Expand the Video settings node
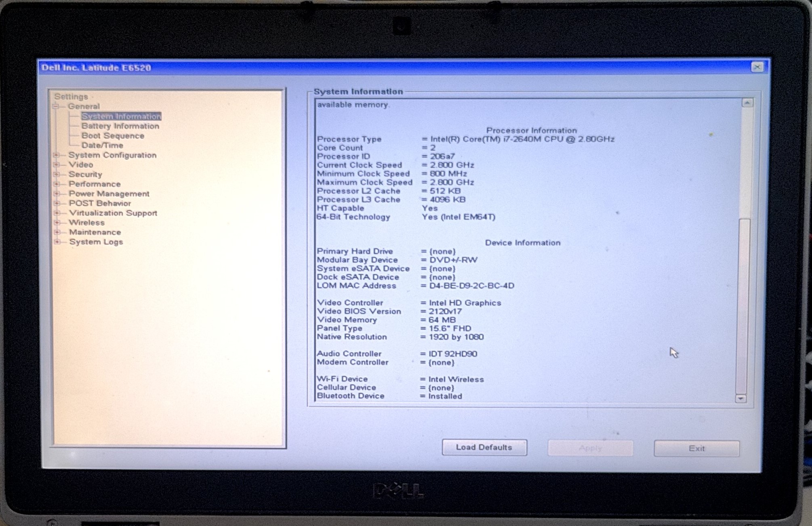Image resolution: width=812 pixels, height=526 pixels. [57, 165]
